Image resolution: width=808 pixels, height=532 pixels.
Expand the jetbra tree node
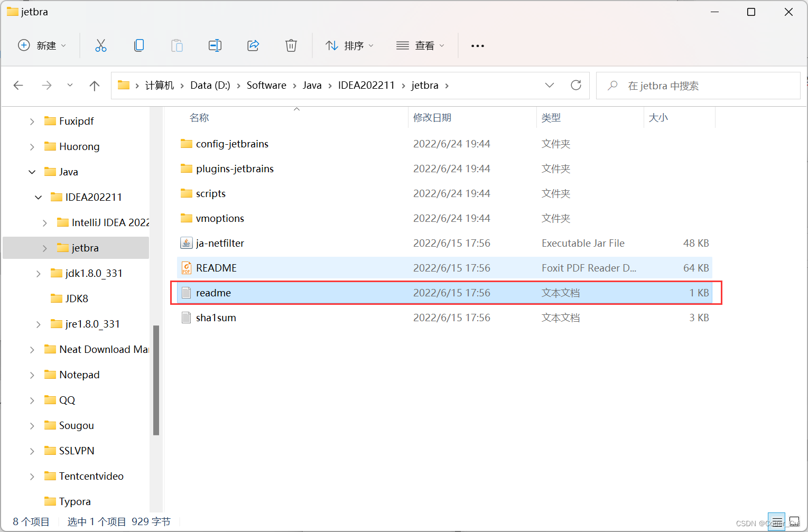44,248
